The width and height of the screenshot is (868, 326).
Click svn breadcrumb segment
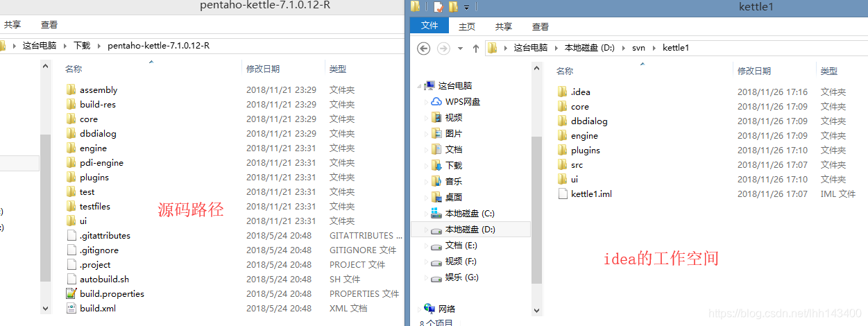(639, 48)
